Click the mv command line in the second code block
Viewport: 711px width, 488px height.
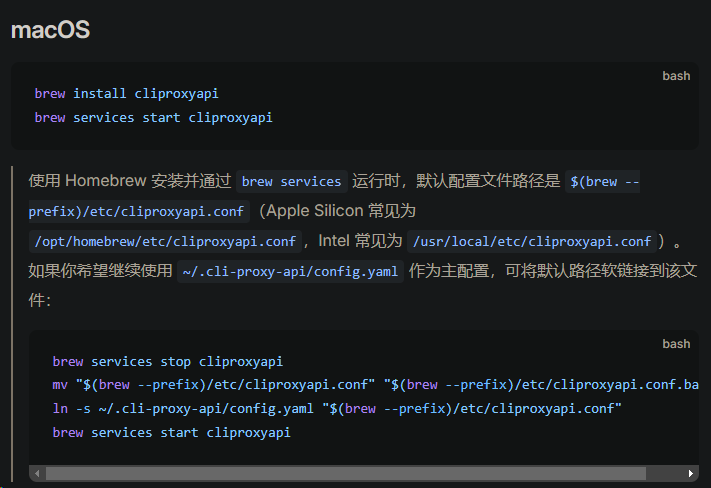point(375,385)
